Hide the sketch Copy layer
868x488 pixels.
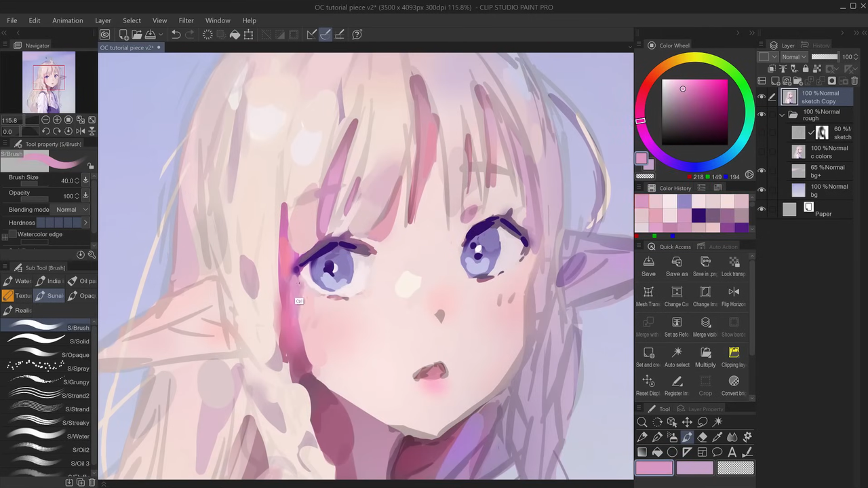[761, 97]
